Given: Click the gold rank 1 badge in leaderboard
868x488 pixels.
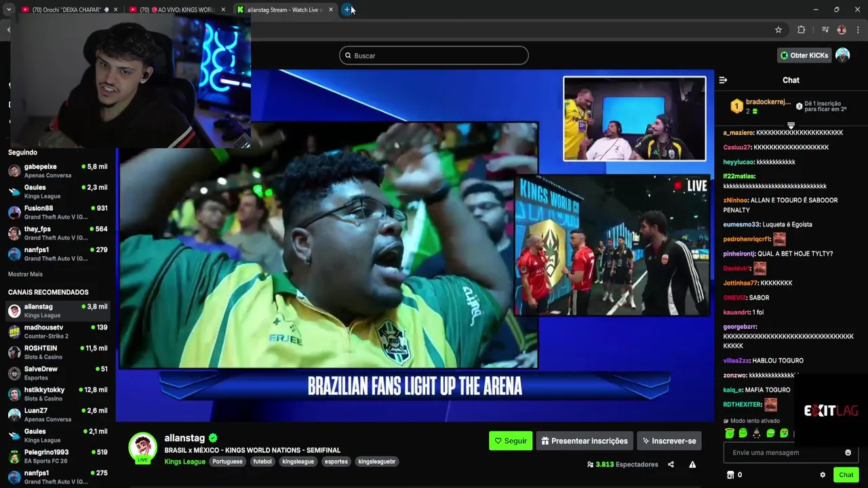Looking at the screenshot, I should tap(736, 106).
